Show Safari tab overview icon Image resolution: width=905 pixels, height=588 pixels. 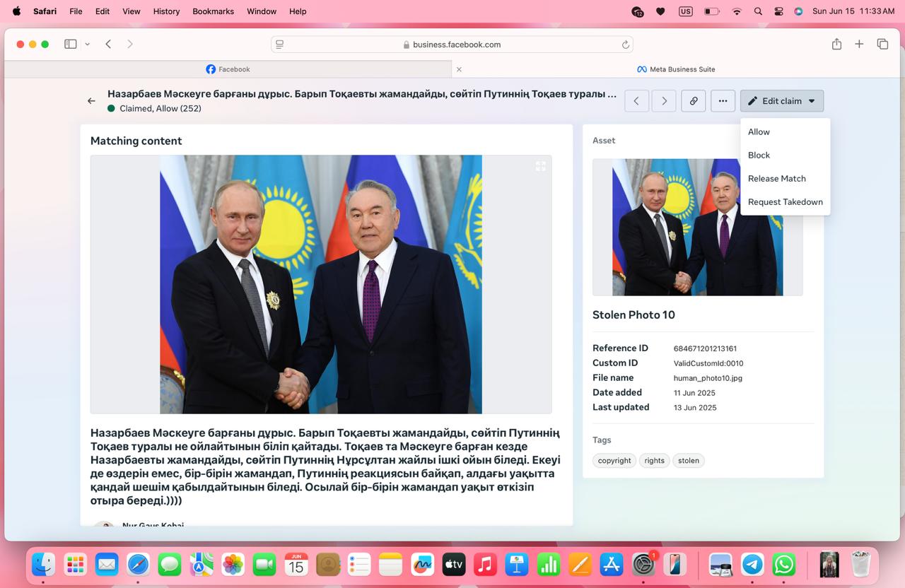(x=882, y=44)
